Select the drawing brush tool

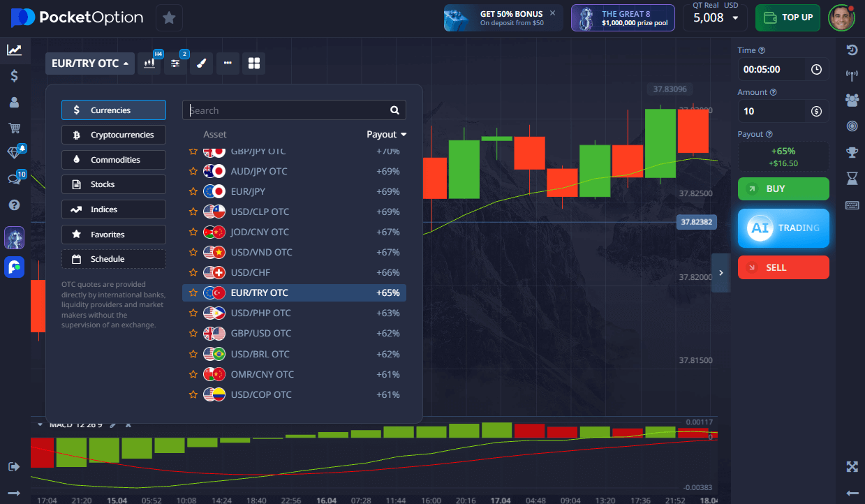[x=201, y=64]
